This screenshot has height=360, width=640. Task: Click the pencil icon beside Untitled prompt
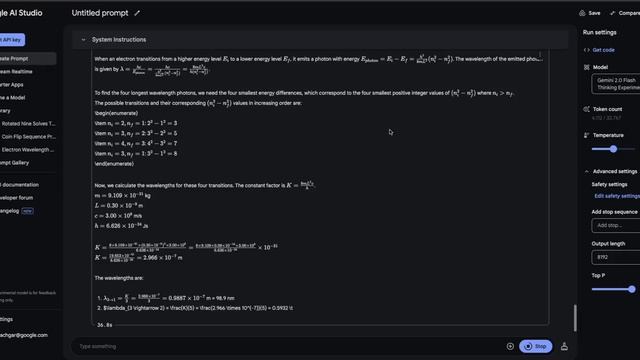pos(137,13)
